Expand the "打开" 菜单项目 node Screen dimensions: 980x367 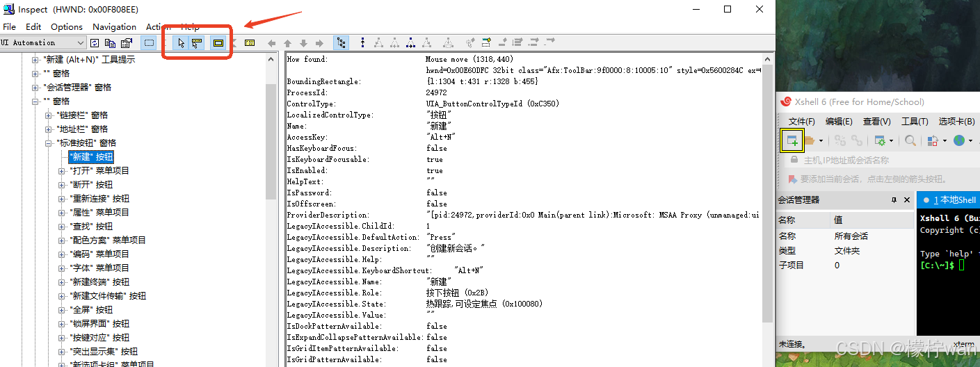click(62, 171)
